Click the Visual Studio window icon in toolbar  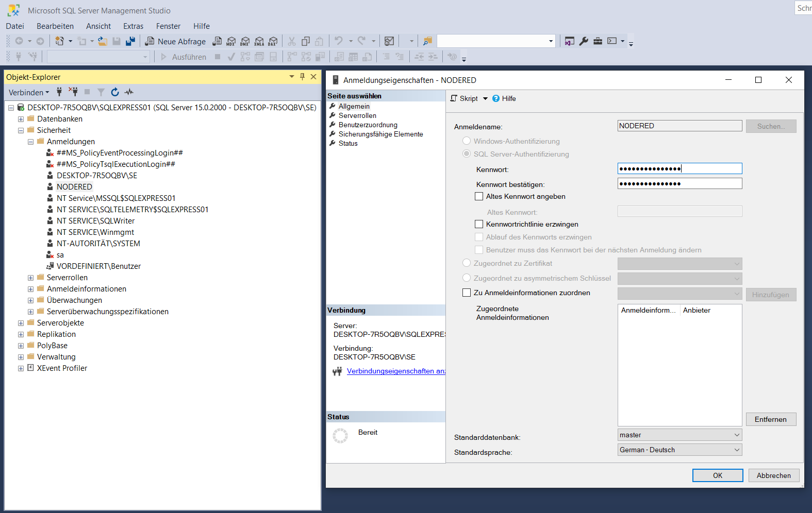coord(570,41)
